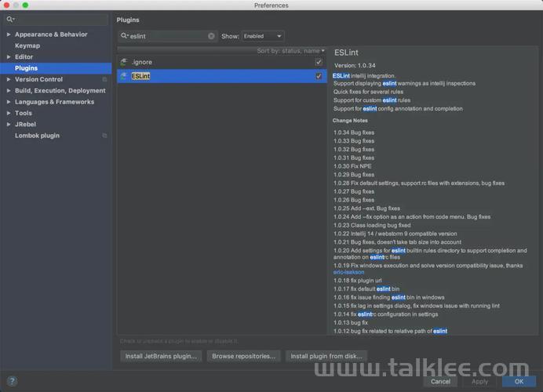Click the 1.0.23 Class loading bug fixed note
The width and height of the screenshot is (543, 392).
(x=372, y=225)
